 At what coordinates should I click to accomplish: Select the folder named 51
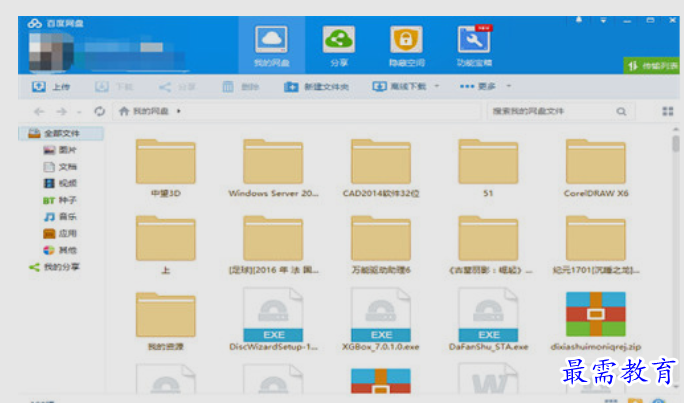(x=488, y=168)
